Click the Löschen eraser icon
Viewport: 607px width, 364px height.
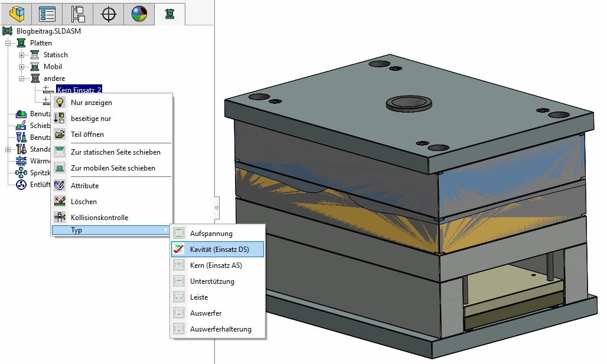point(60,202)
